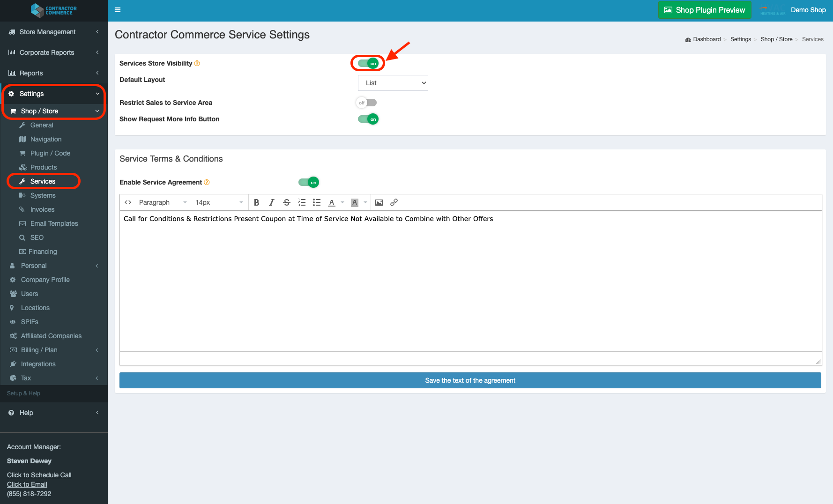Click the Shop Plugin Preview button
The image size is (833, 504).
705,10
